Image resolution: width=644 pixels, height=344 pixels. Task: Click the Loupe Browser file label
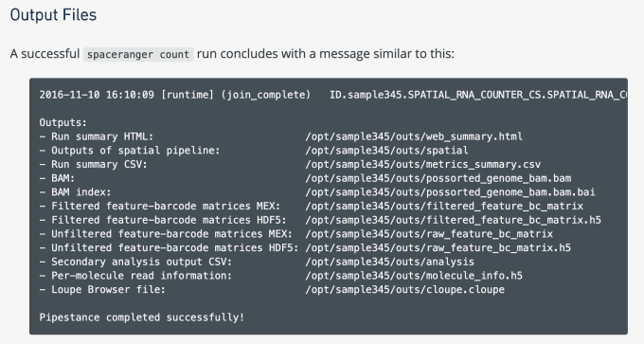(x=108, y=290)
